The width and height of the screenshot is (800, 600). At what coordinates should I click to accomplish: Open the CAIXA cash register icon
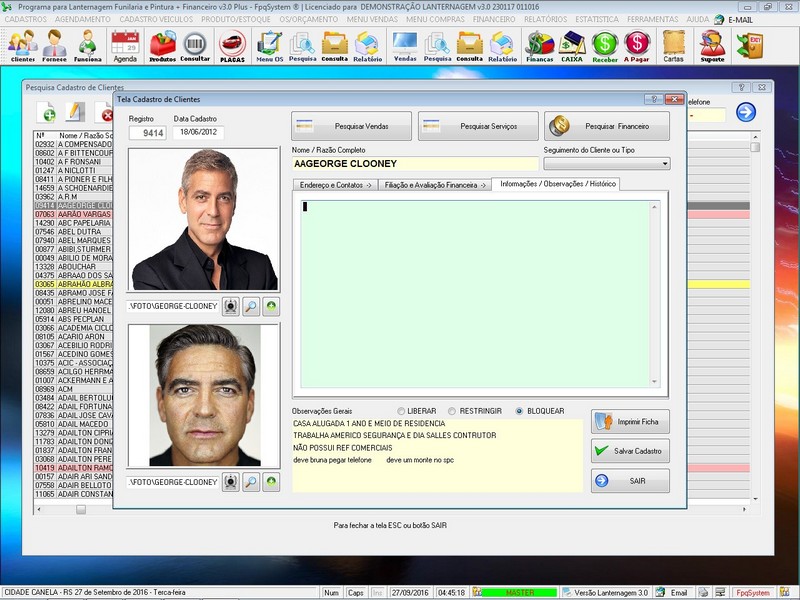(x=572, y=46)
